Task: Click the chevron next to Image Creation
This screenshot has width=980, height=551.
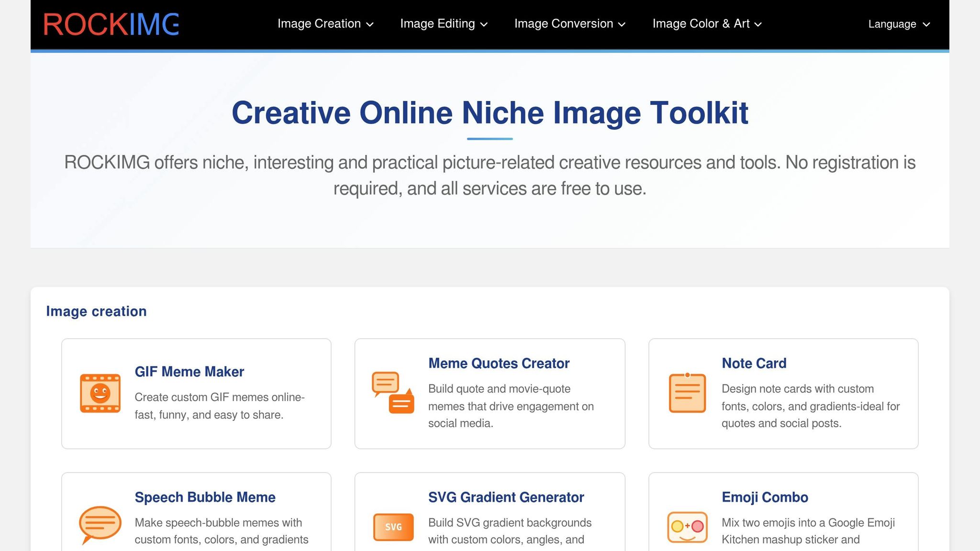Action: (x=370, y=24)
